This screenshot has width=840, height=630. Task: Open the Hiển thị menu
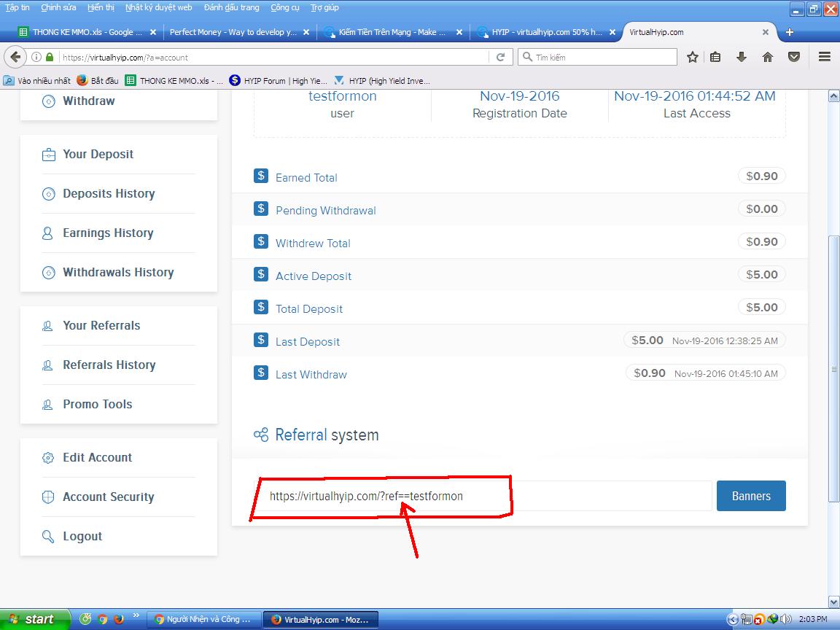click(101, 7)
